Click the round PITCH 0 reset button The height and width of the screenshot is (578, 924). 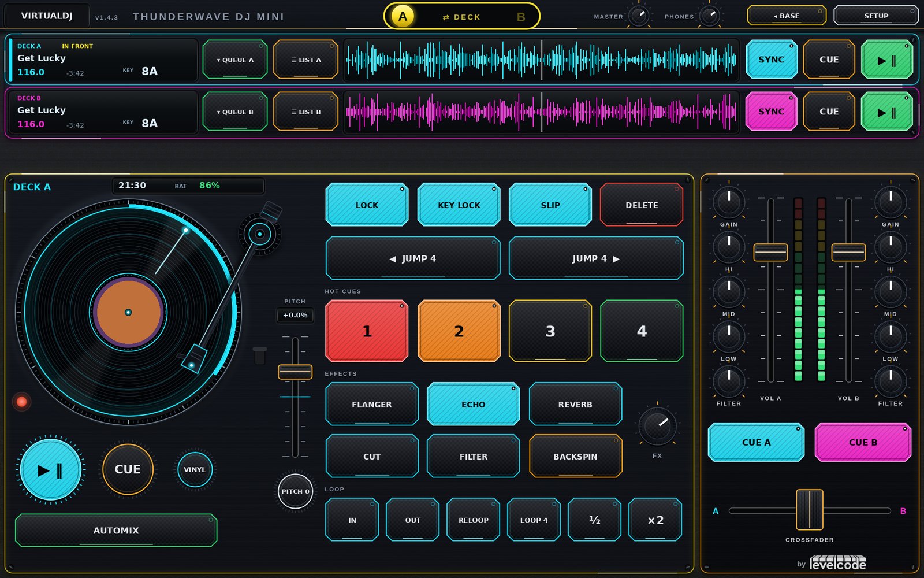click(x=295, y=492)
